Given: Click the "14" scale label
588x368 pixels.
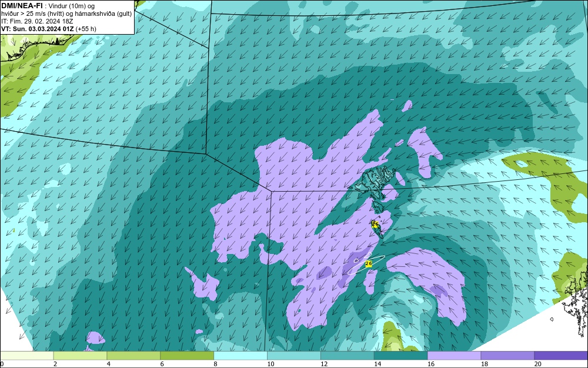Looking at the screenshot, I should pyautogui.click(x=377, y=364).
